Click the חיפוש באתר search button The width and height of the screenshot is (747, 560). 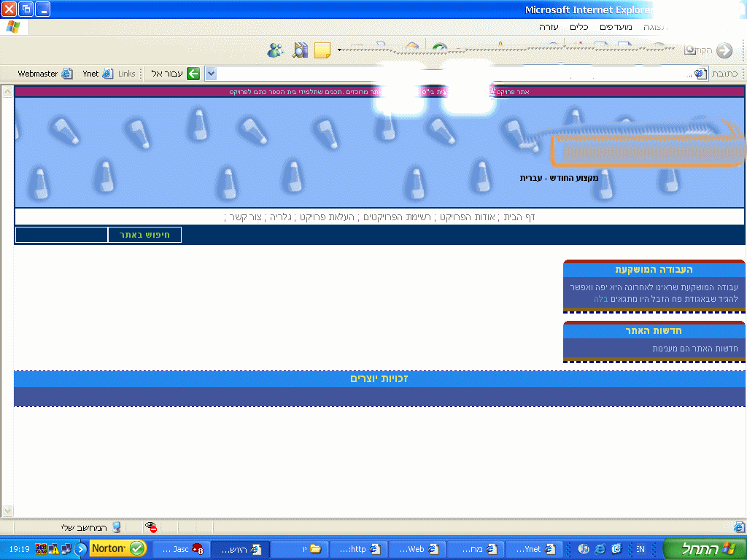coord(144,235)
